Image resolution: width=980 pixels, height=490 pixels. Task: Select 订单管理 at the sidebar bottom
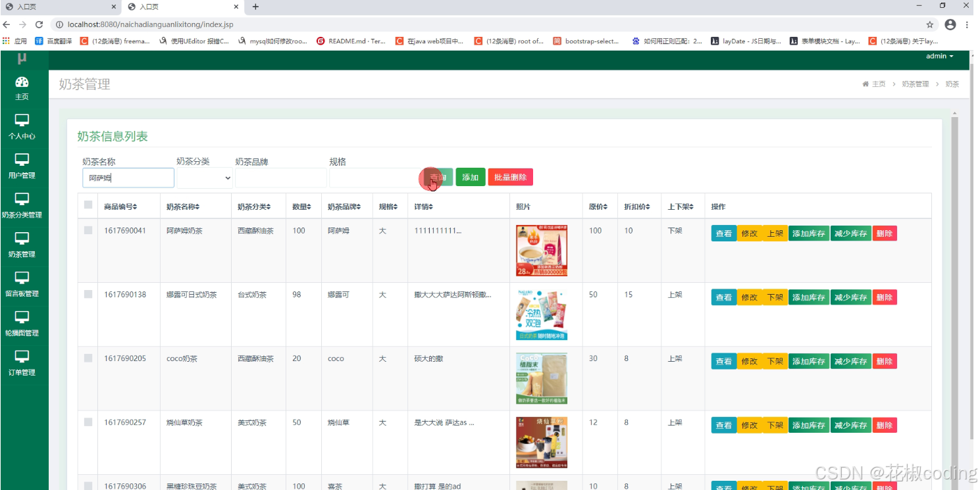[22, 362]
